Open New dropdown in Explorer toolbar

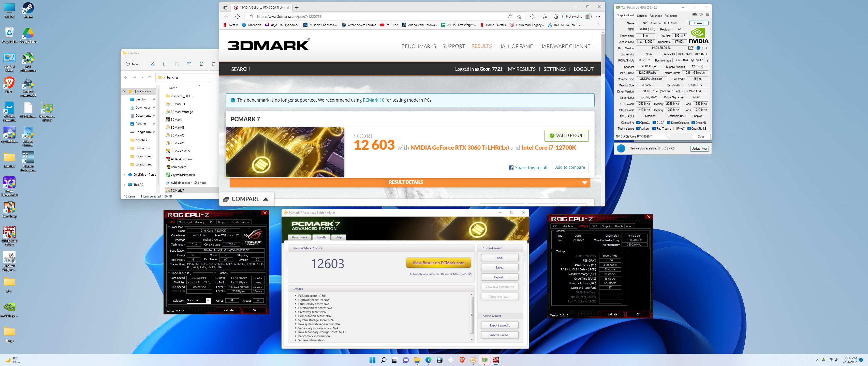134,64
